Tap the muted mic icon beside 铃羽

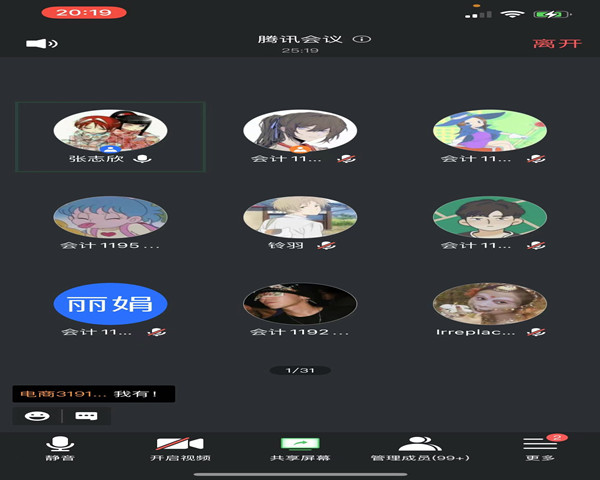pos(327,245)
